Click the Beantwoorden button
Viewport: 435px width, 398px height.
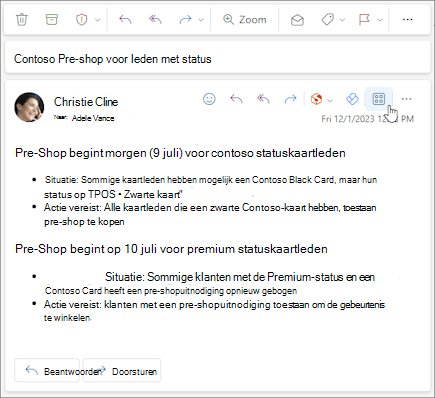coord(47,370)
